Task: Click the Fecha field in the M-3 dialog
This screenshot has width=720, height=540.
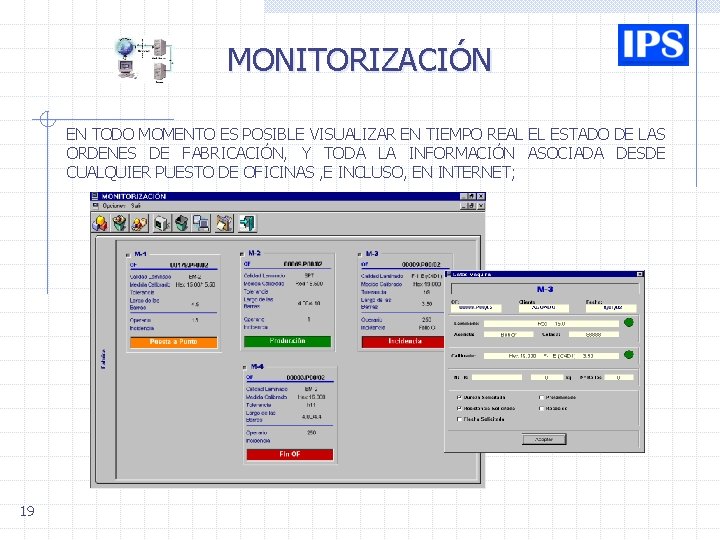Action: (x=611, y=308)
